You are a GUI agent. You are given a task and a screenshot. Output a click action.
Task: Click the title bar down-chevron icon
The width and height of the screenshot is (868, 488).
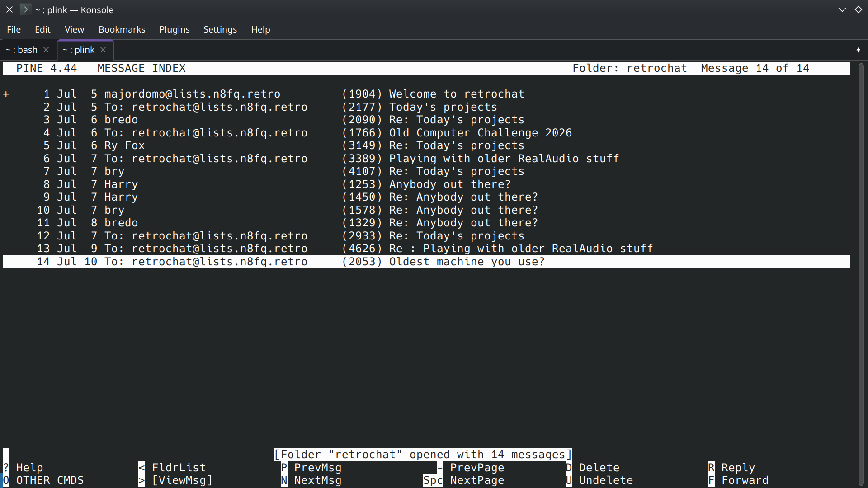(x=842, y=9)
